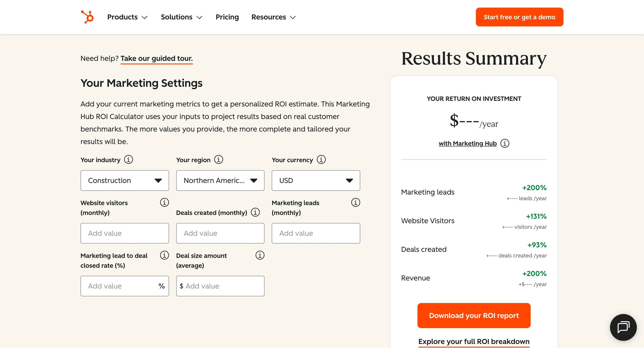Viewport: 644px width, 348px height.
Task: Show info for Website visitors (monthly)
Action: coord(164,202)
